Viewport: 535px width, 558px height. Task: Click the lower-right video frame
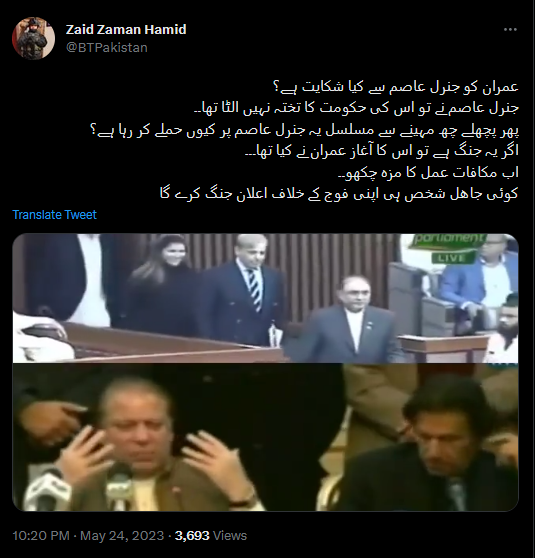pos(431,437)
